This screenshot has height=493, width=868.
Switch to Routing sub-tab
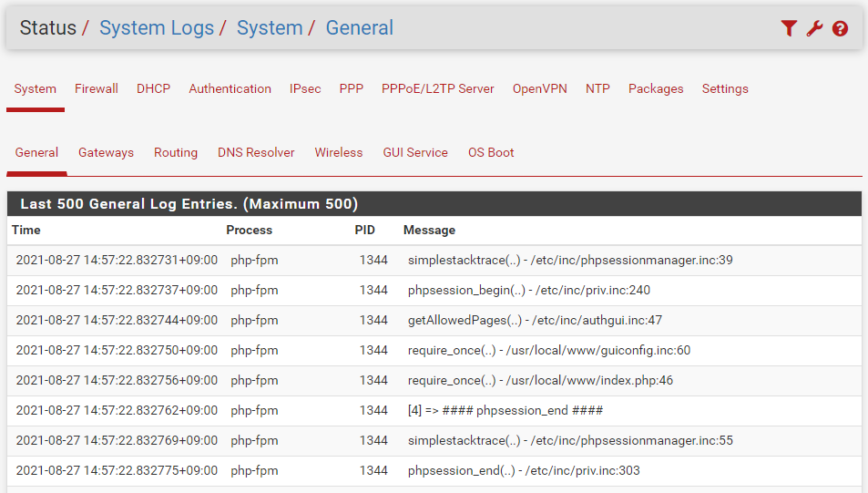point(176,152)
